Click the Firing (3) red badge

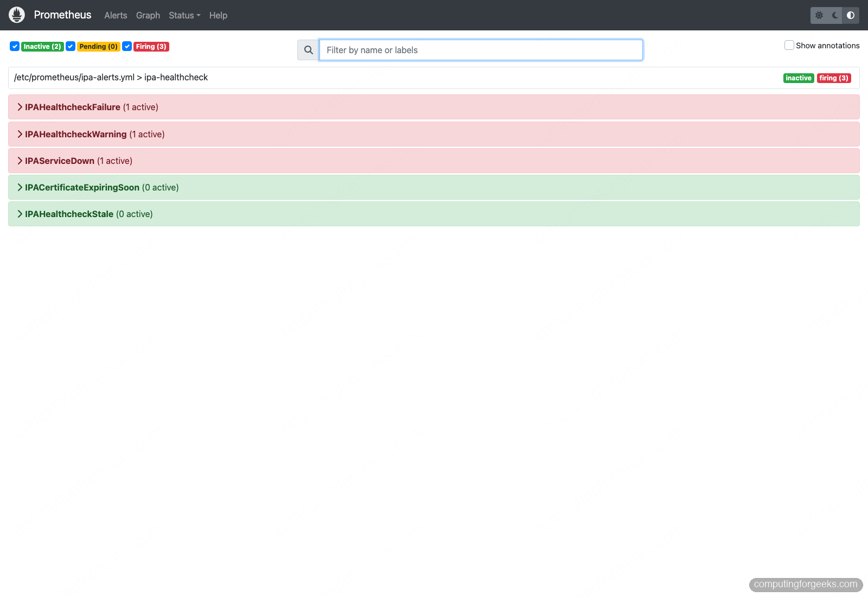(x=151, y=47)
